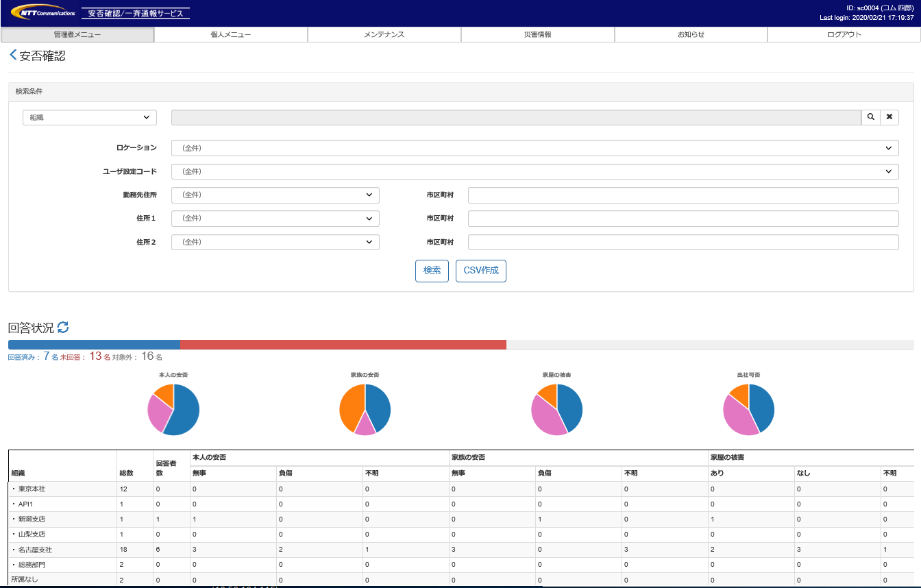Click the magnifier search icon button
Viewport: 921px width, 588px height.
coord(870,117)
